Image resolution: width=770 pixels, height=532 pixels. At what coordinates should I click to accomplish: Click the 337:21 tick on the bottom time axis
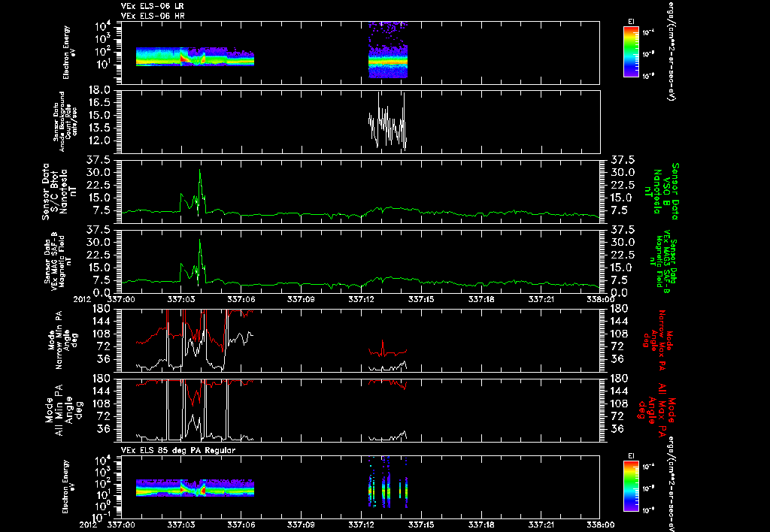(x=541, y=524)
